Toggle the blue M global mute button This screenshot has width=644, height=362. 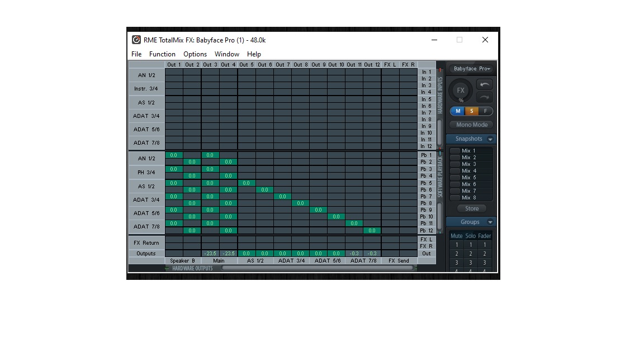coord(457,111)
